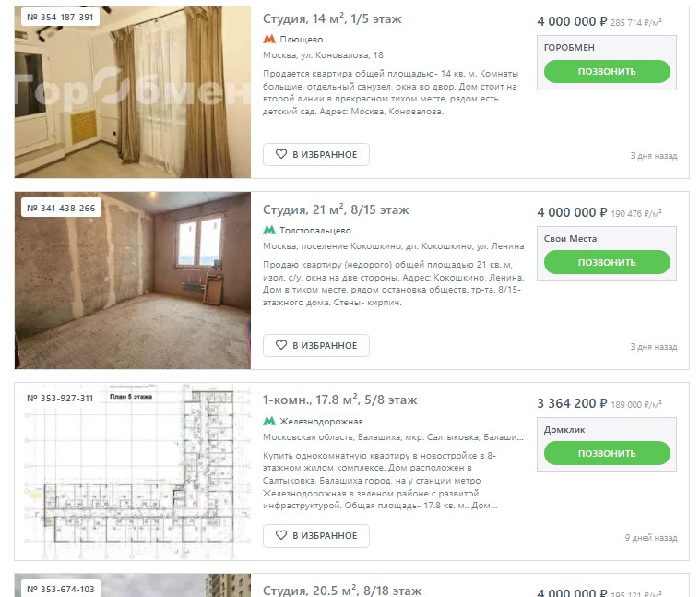Viewport: 700px width, 597px height.
Task: Call Домклик using ПОЗВОНИТЬ button
Action: click(x=607, y=453)
